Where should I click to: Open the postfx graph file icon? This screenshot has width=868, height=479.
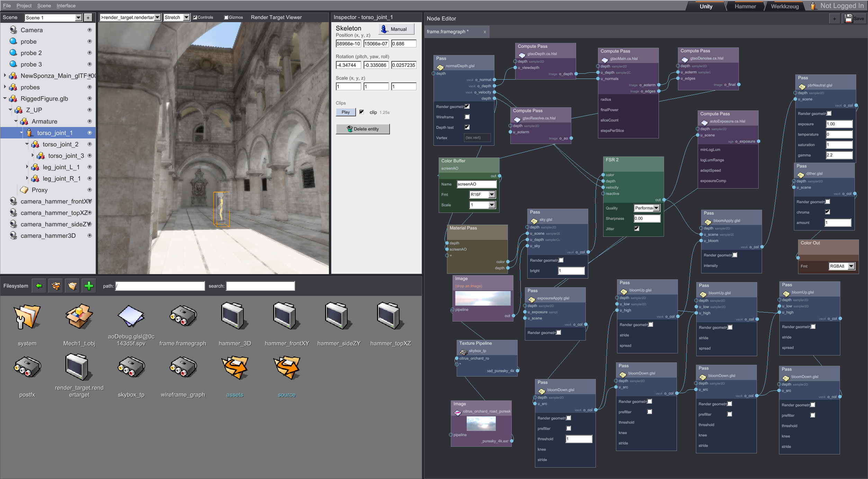pyautogui.click(x=27, y=367)
